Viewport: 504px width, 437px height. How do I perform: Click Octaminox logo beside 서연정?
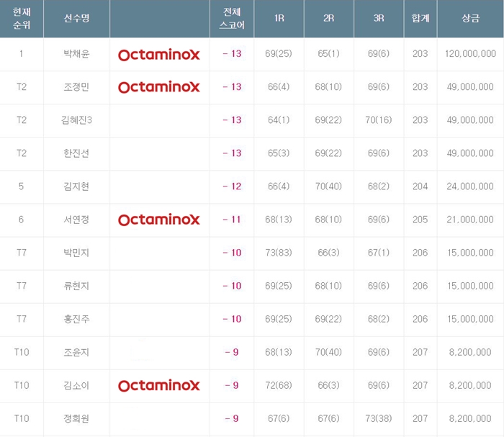point(158,220)
